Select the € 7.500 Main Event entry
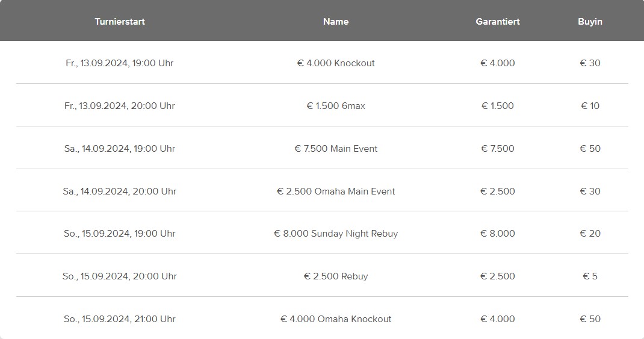The image size is (644, 339). click(x=336, y=149)
